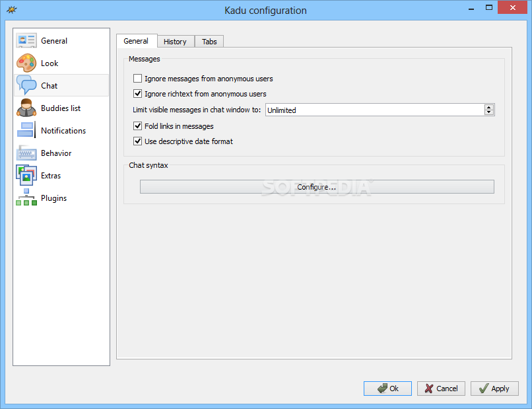Select the General tab in Chat settings
Screen dimensions: 532x409
click(136, 41)
